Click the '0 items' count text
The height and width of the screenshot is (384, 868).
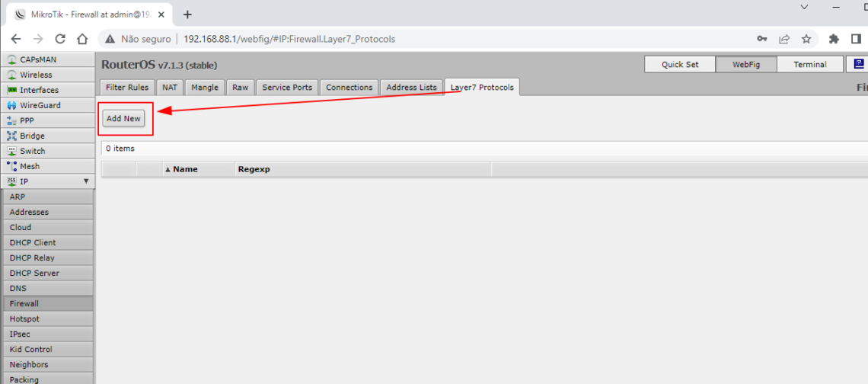click(120, 149)
